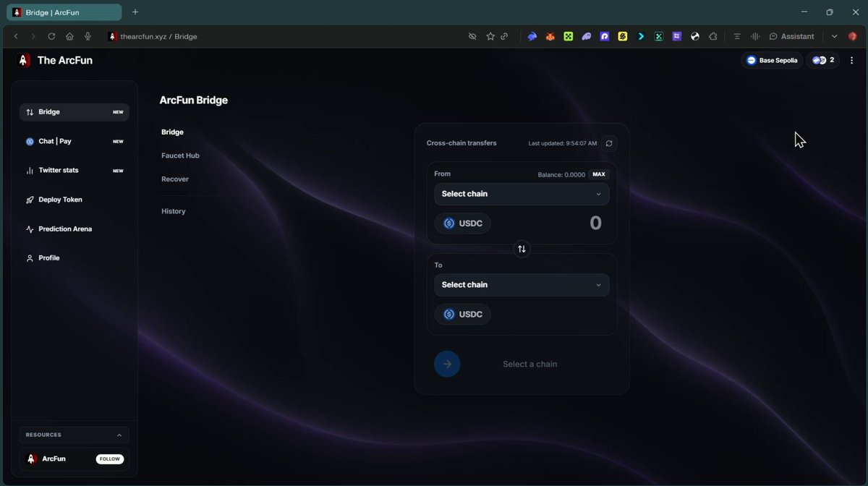Select USDC token in the To section
868x486 pixels.
click(463, 315)
